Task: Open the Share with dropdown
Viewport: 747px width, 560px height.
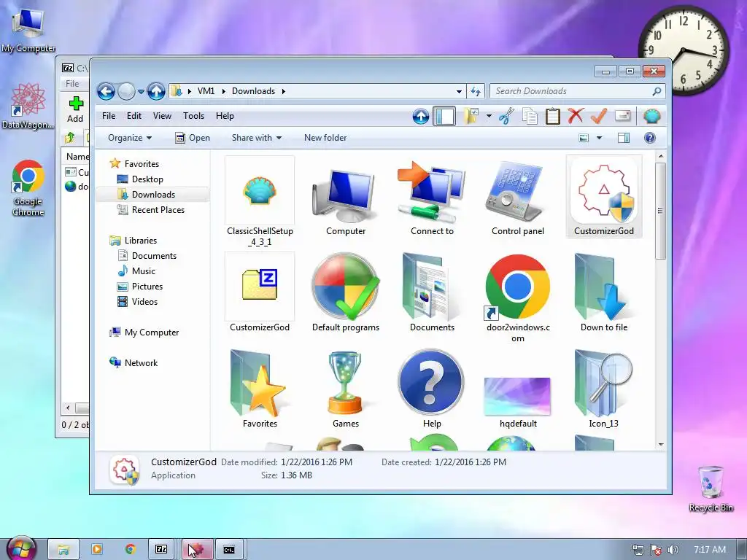Action: pos(256,138)
